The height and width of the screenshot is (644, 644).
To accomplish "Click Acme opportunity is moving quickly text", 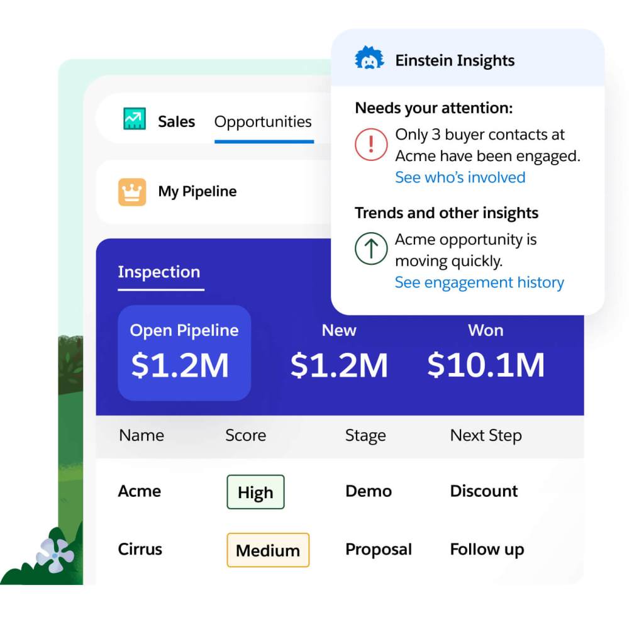I will point(466,250).
